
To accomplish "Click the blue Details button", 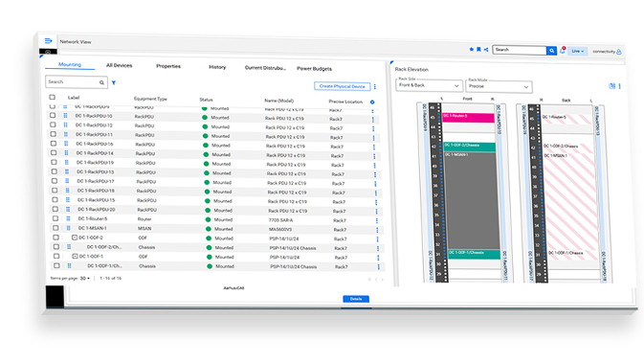I will 356,299.
